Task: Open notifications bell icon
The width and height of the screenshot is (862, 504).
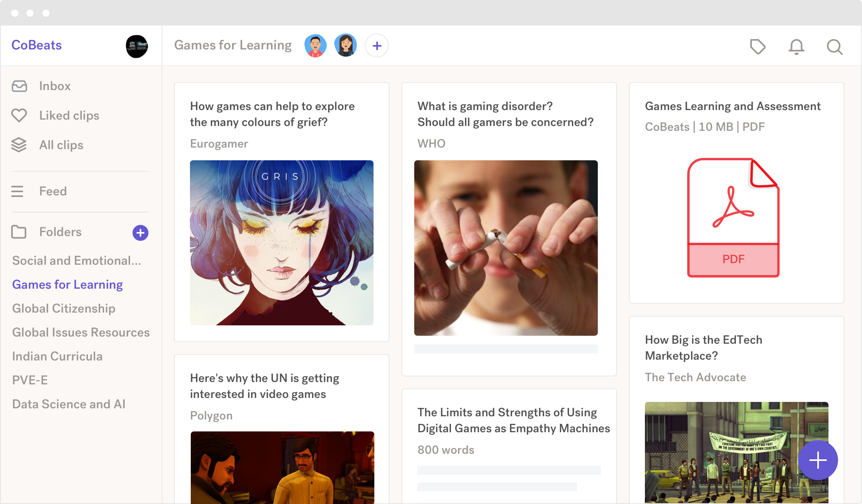Action: 796,46
